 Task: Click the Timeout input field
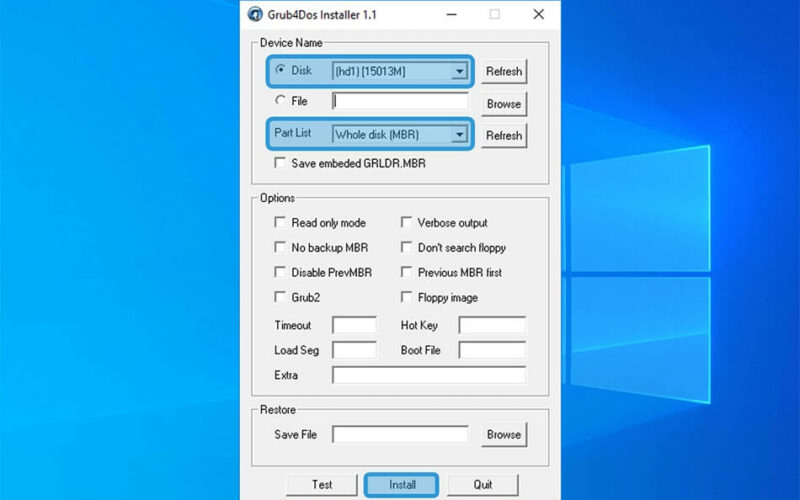pyautogui.click(x=354, y=325)
